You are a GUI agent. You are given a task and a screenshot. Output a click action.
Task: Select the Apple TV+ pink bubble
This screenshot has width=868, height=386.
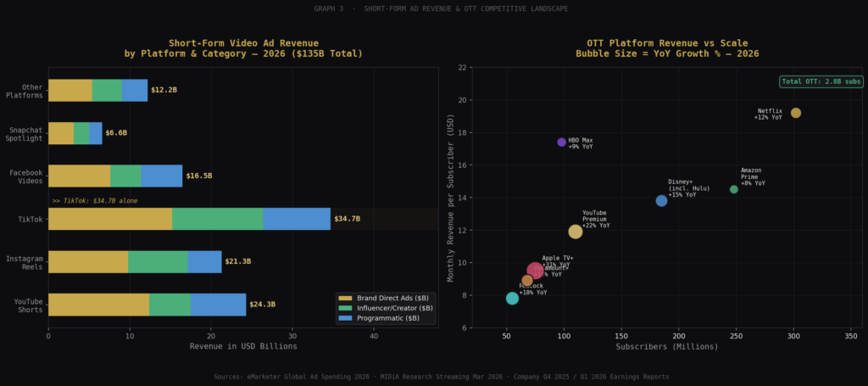point(535,271)
